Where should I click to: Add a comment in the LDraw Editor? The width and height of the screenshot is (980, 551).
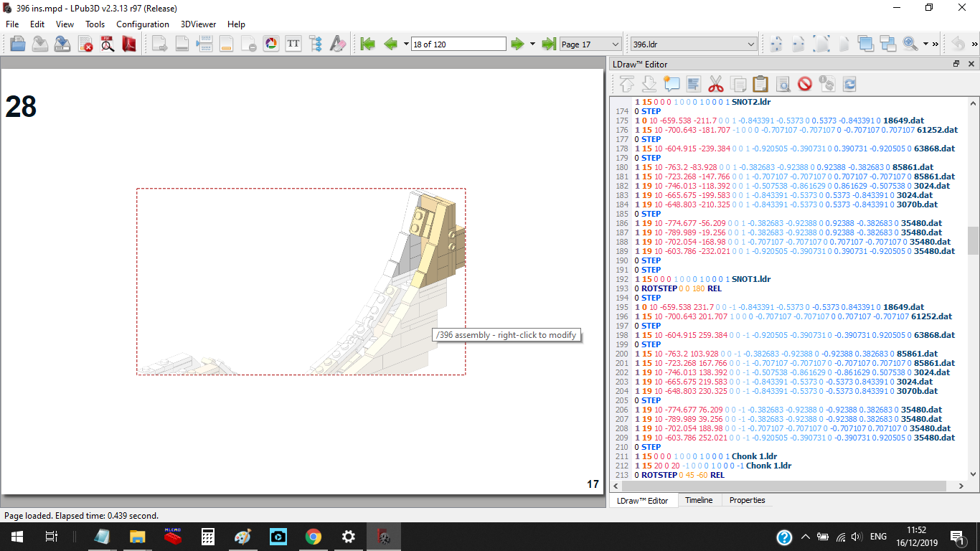click(x=672, y=84)
